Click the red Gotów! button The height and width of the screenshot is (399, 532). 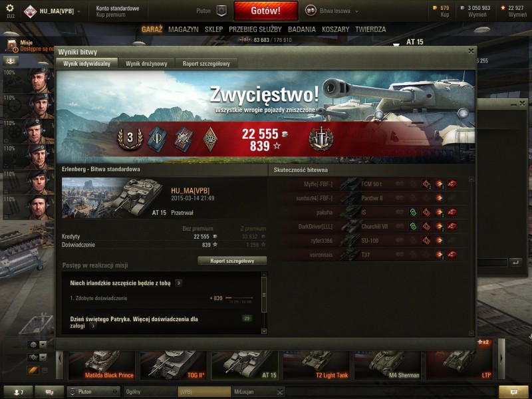tap(265, 11)
